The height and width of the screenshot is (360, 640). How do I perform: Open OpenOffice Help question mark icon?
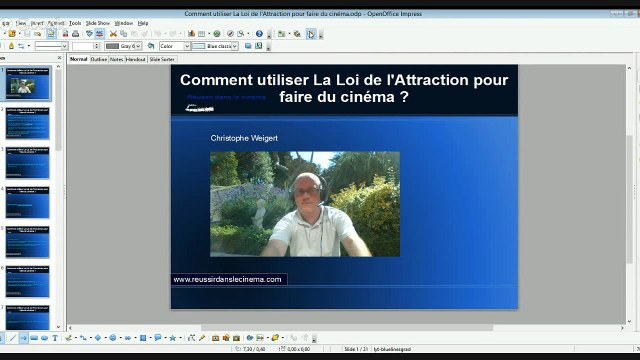point(259,33)
